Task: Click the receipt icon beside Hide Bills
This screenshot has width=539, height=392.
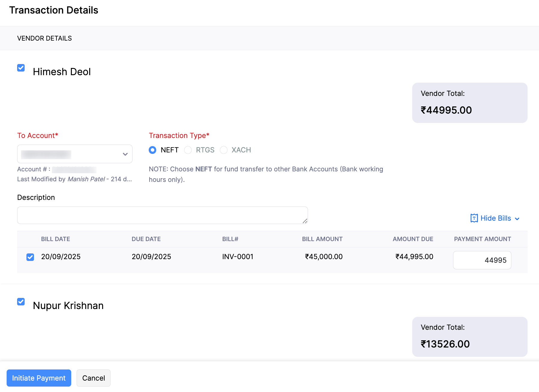Action: click(x=474, y=218)
